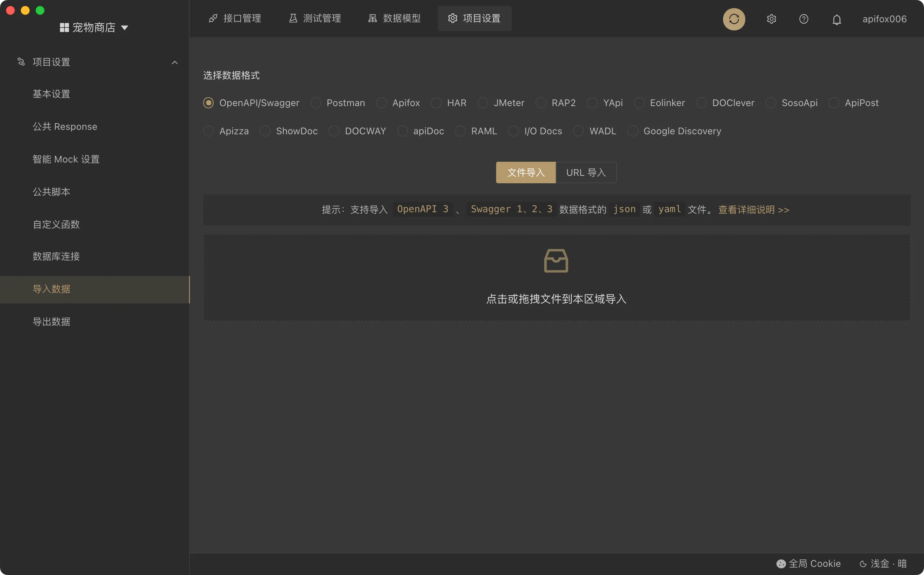Collapse the 项目设置 section in sidebar
This screenshot has height=575, width=924.
click(175, 62)
